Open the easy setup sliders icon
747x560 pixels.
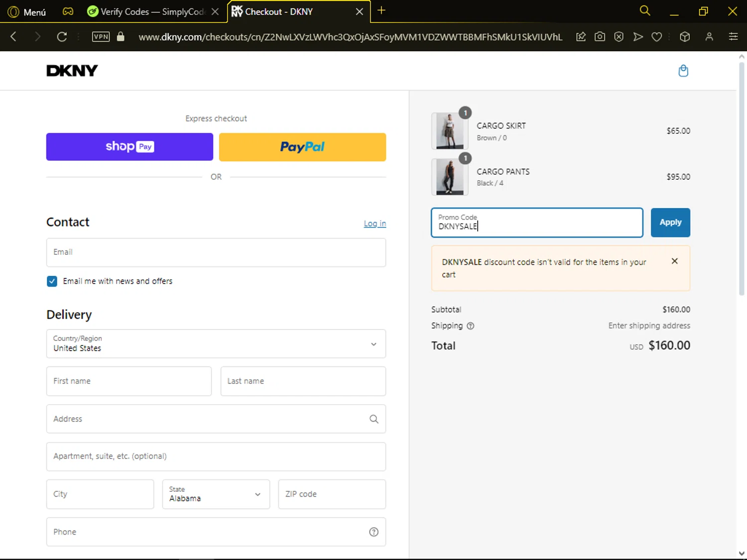point(733,36)
